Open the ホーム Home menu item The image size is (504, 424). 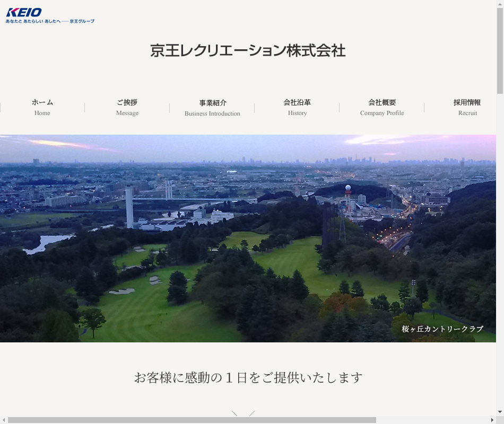click(x=42, y=107)
